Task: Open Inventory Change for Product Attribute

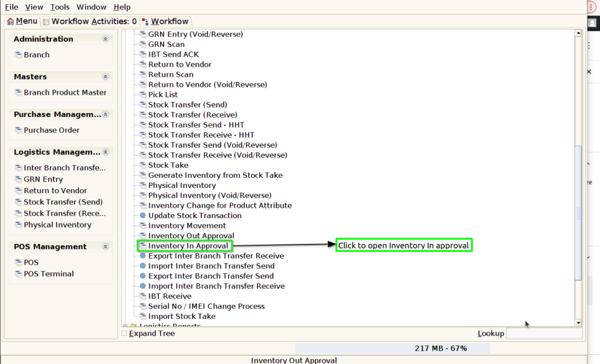Action: 220,205
